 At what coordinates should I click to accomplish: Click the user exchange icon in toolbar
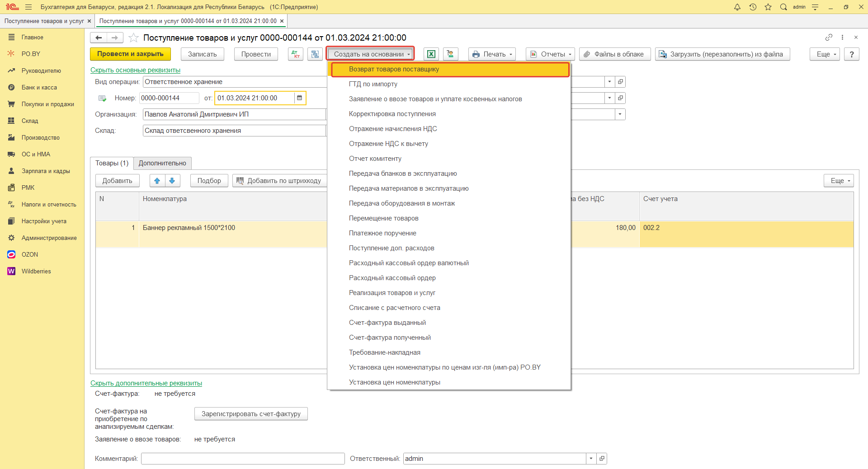pyautogui.click(x=451, y=54)
